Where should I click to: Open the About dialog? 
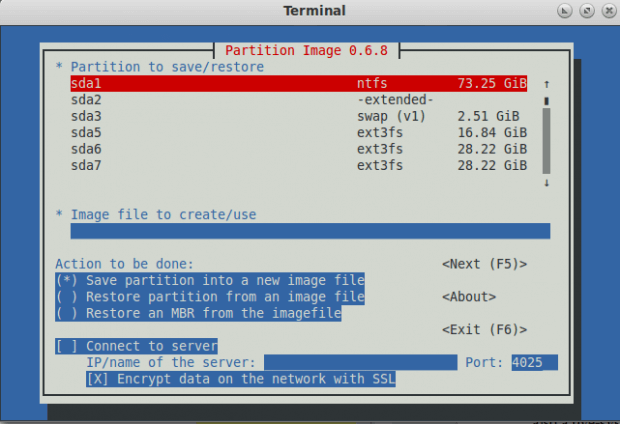(x=469, y=297)
